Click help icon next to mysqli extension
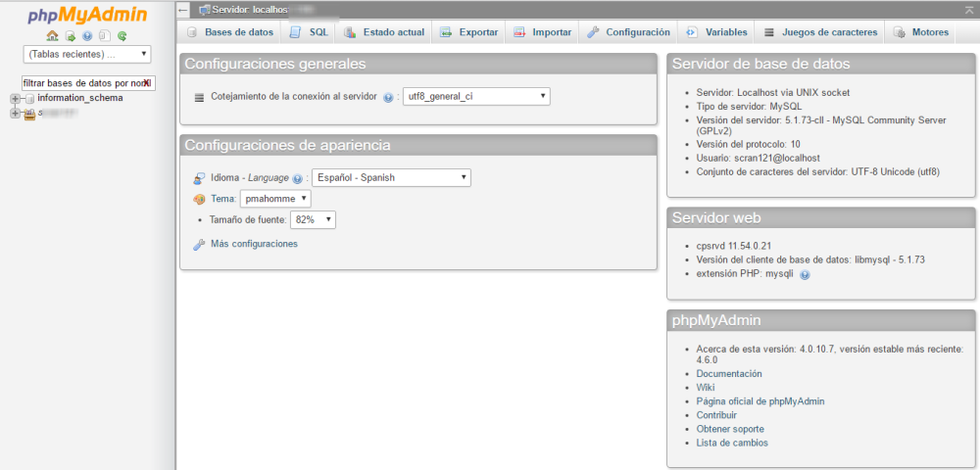 [x=805, y=274]
